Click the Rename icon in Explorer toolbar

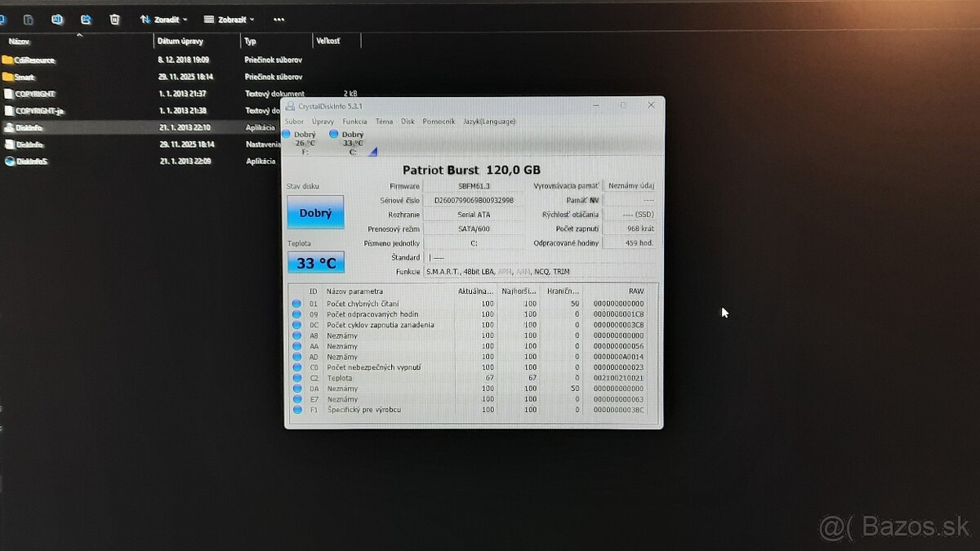tap(56, 19)
